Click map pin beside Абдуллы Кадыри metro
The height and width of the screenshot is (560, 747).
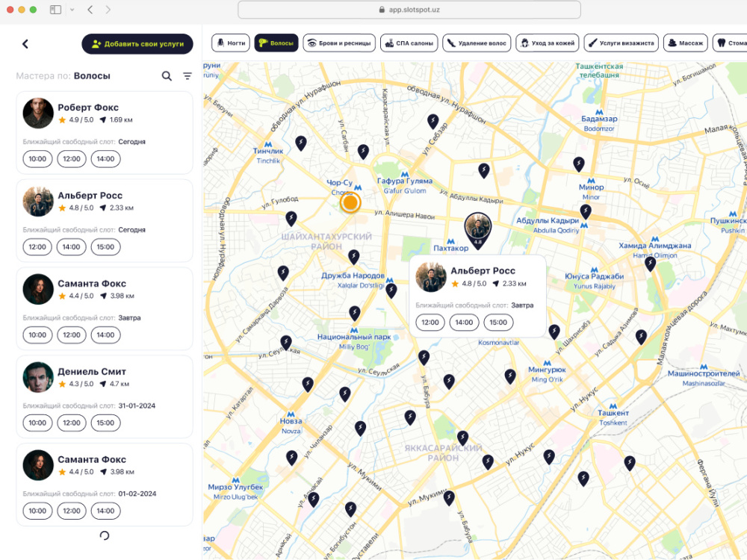coord(586,211)
